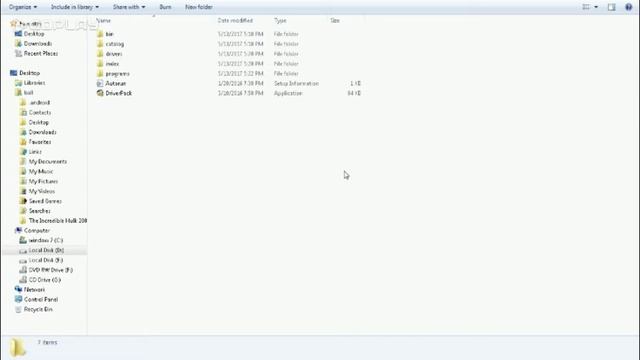The height and width of the screenshot is (360, 640).
Task: Open the Links folder in the tree
Action: click(x=35, y=152)
